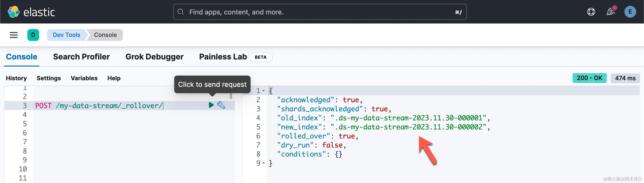
Task: Click the fold arrow at line 9
Action: point(264,163)
